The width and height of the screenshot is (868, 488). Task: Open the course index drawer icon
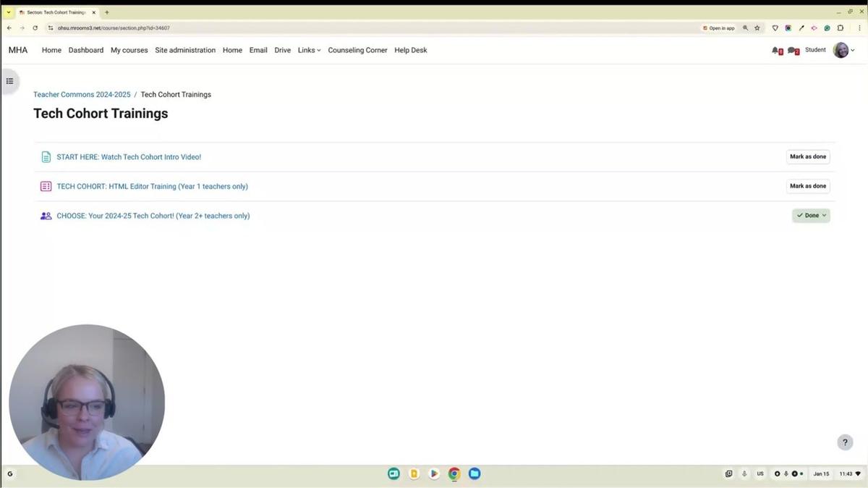click(x=9, y=81)
